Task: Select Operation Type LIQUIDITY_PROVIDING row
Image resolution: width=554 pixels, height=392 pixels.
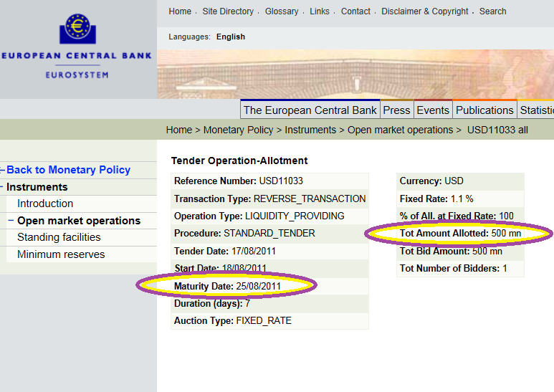Action: tap(269, 216)
